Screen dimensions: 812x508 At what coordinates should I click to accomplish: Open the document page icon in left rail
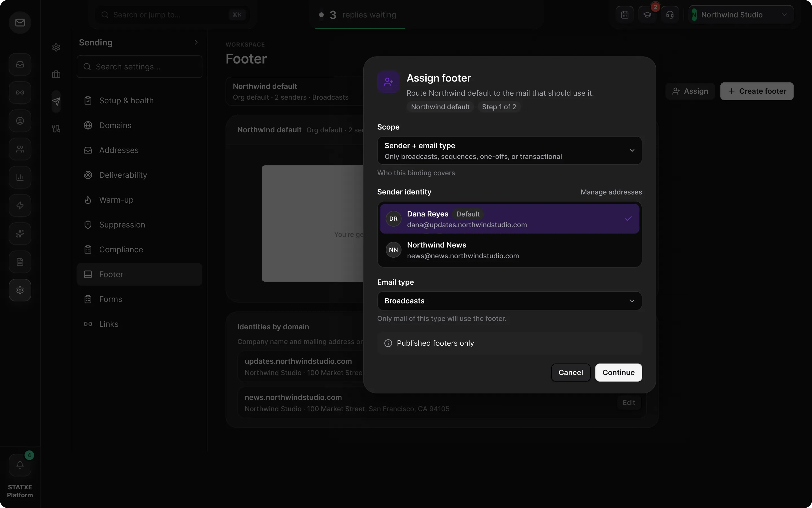pos(20,262)
